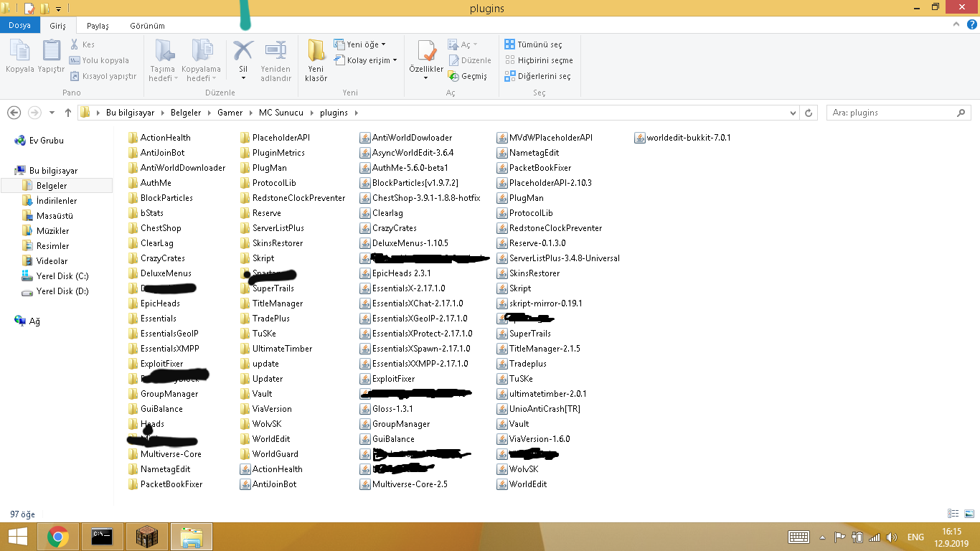Select the AuthMe folder
Screen dimensions: 980x551
[156, 183]
